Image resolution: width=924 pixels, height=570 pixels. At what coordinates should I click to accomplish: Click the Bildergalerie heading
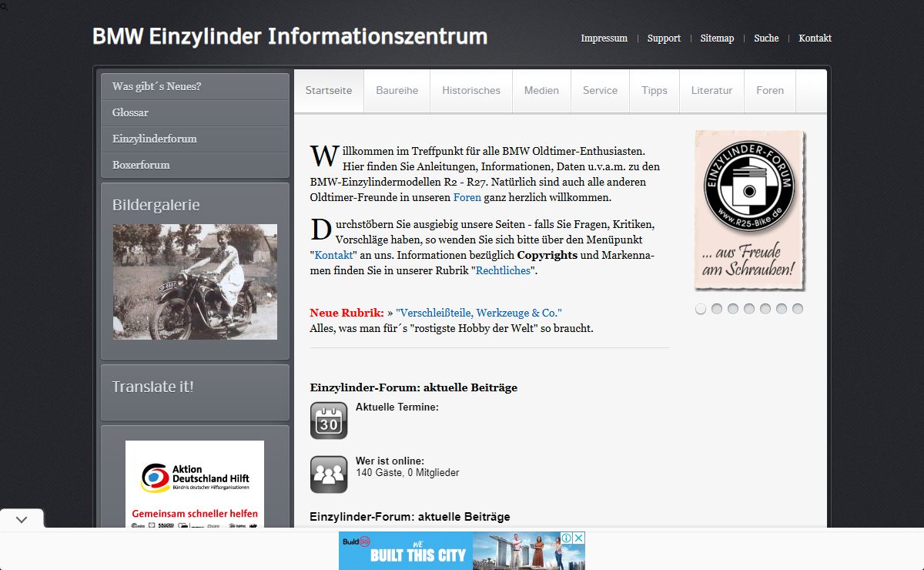(156, 205)
